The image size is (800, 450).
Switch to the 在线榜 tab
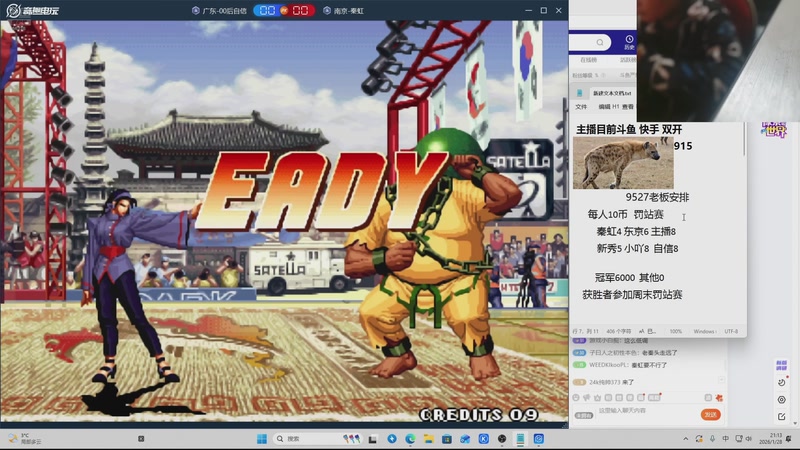(x=588, y=60)
